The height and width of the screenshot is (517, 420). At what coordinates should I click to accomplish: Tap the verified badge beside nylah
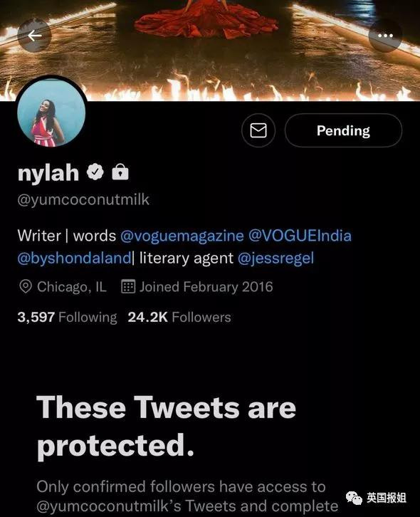(x=95, y=172)
